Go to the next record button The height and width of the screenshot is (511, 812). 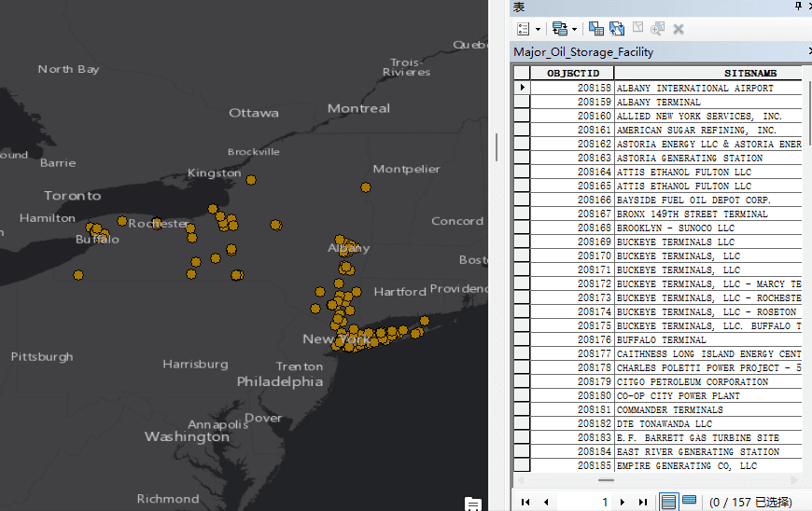[x=623, y=502]
